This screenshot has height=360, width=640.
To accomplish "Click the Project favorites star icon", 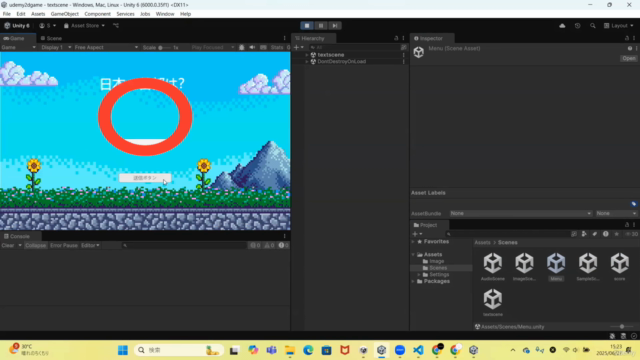I will point(616,234).
